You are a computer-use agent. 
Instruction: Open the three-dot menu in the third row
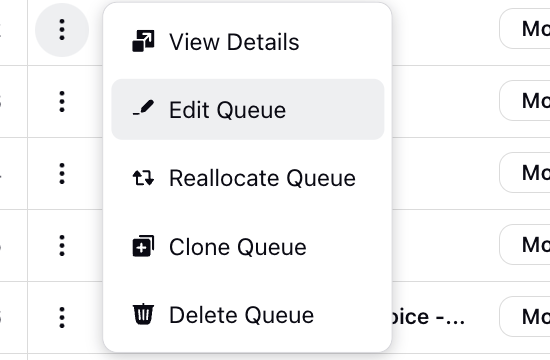[62, 174]
